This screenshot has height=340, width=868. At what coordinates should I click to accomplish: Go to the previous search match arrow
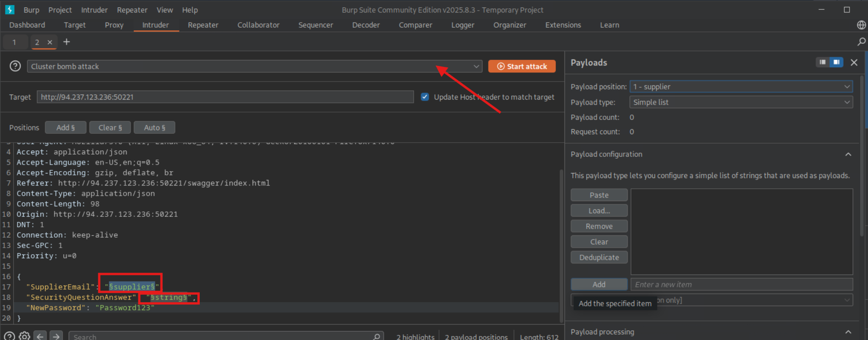40,336
